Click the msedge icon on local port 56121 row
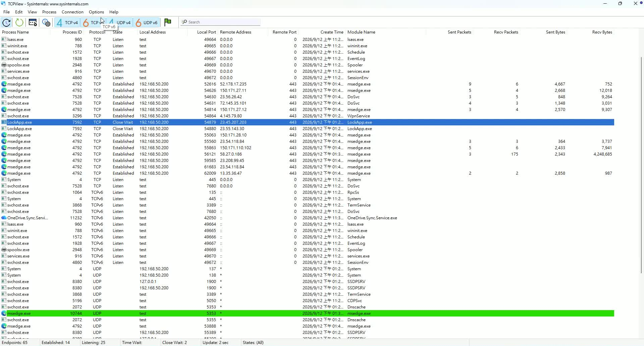The image size is (644, 346). click(4, 154)
